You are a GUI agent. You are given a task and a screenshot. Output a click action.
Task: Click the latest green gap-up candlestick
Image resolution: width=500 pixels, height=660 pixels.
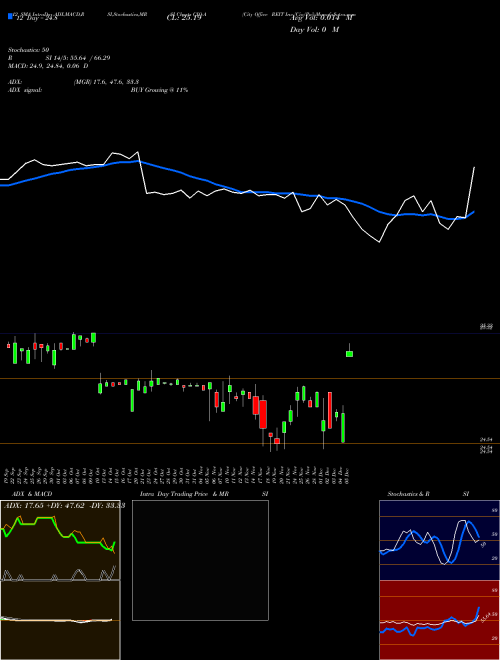[349, 354]
